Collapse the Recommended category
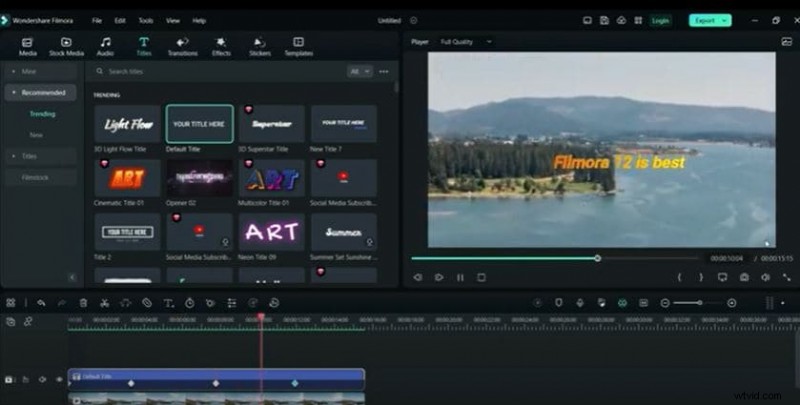Screen dimensions: 800x405 (41, 93)
